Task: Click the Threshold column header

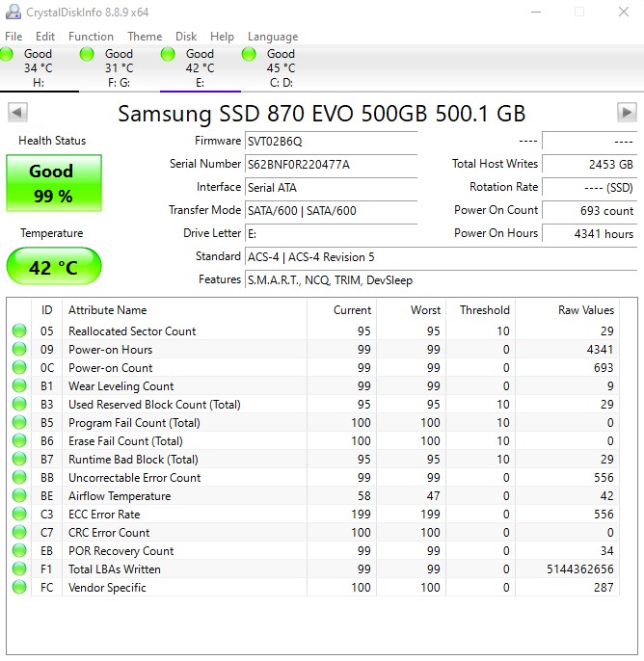Action: pyautogui.click(x=480, y=310)
